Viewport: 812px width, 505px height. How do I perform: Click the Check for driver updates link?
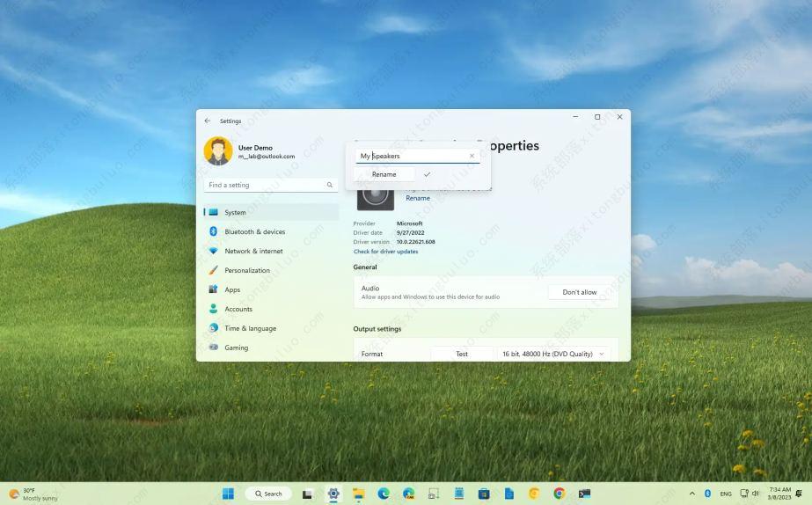pos(385,252)
